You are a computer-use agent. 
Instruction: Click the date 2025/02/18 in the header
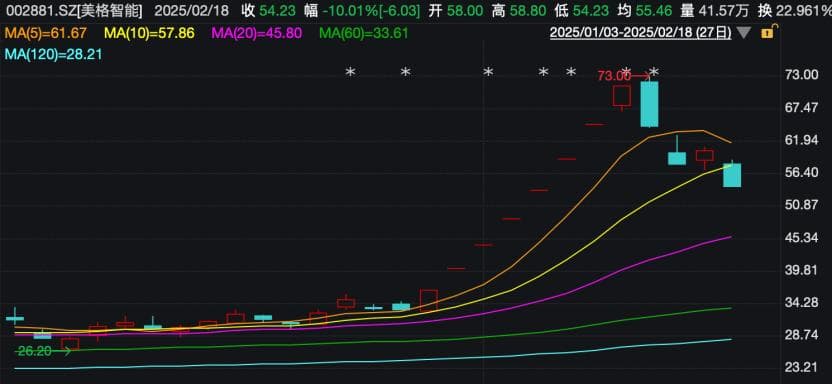192,10
